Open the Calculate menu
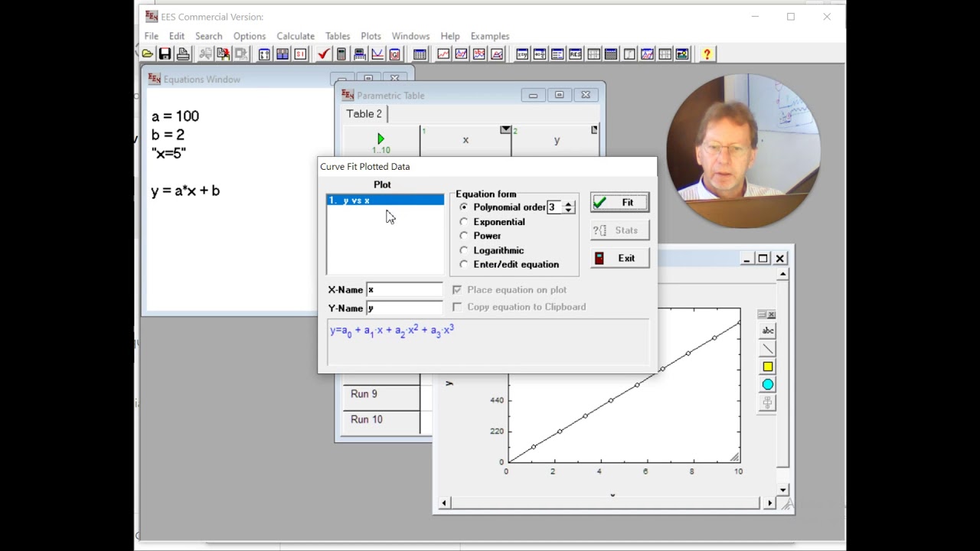980x551 pixels. (x=296, y=36)
